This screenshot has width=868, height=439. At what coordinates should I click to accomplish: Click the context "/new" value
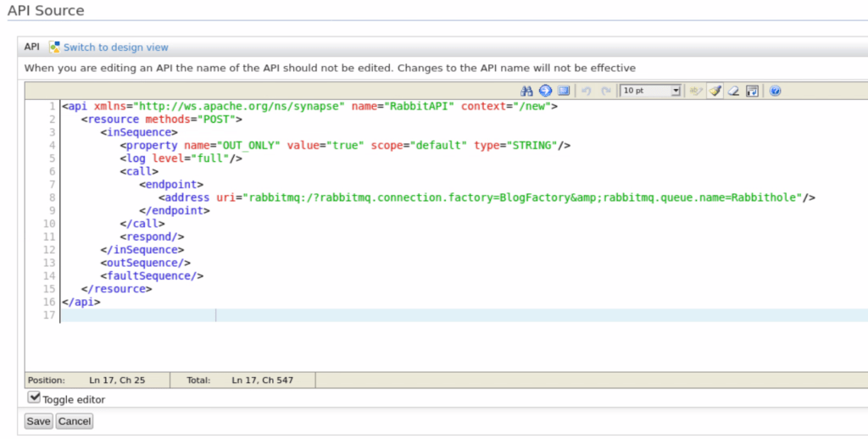[x=531, y=106]
